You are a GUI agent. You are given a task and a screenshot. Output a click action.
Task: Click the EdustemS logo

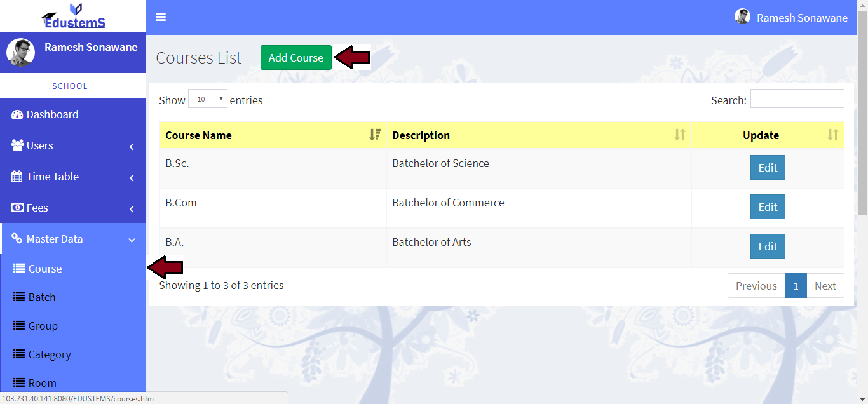click(x=73, y=17)
